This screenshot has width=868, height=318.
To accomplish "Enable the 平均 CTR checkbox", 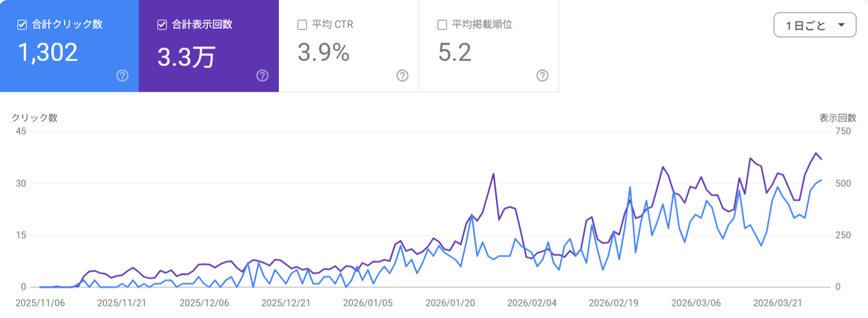I will pyautogui.click(x=302, y=25).
